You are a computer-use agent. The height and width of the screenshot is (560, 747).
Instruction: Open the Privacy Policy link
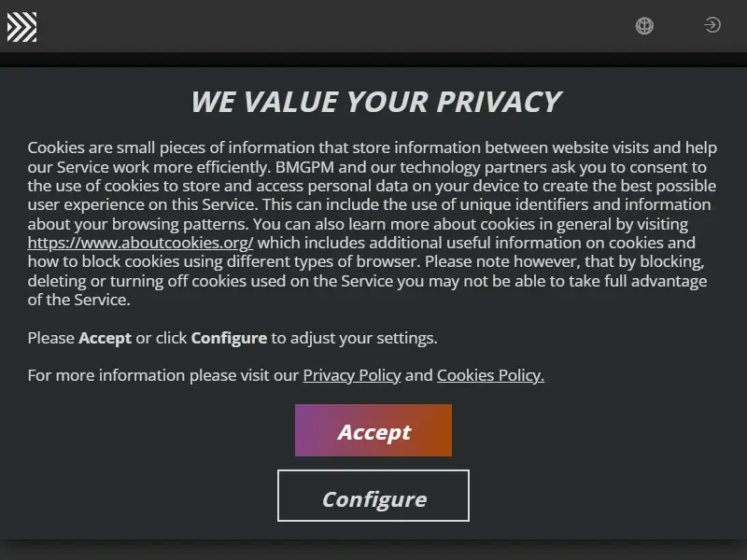point(352,375)
